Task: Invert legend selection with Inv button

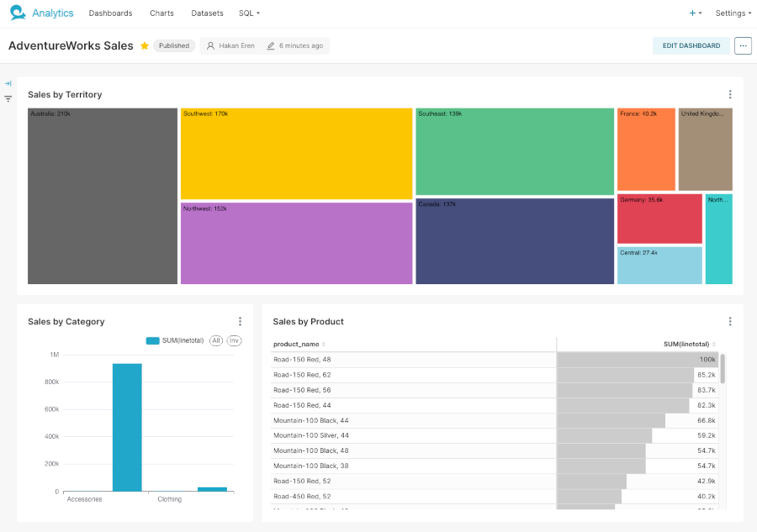Action: tap(235, 340)
